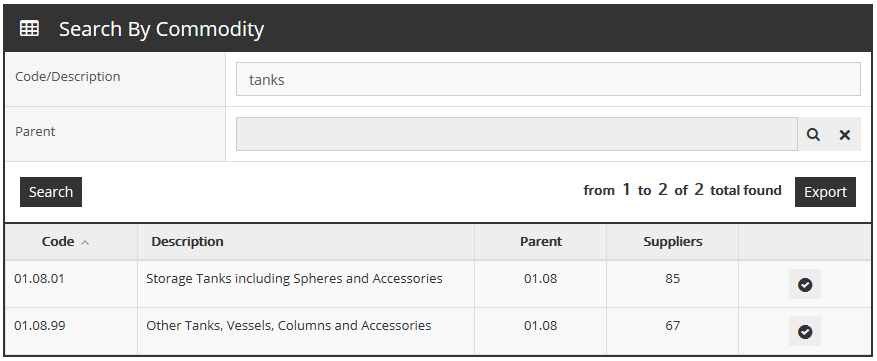877x361 pixels.
Task: Select Other Tanks, Vessels, Columns description
Action: click(x=289, y=326)
